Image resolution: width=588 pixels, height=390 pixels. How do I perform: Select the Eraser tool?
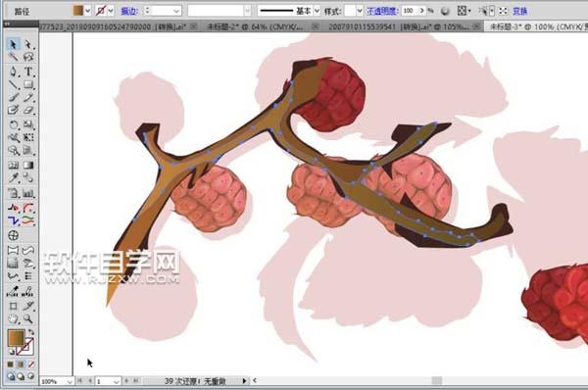click(x=28, y=111)
